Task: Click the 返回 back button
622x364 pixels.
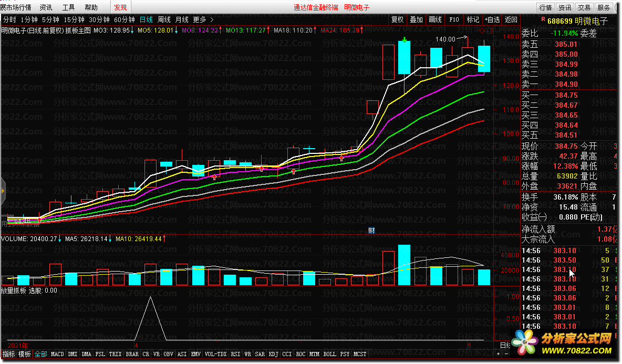Action: (x=511, y=19)
